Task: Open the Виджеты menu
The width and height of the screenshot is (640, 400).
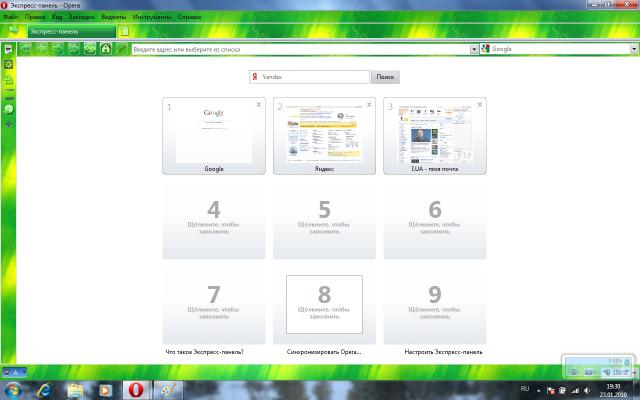Action: click(113, 17)
